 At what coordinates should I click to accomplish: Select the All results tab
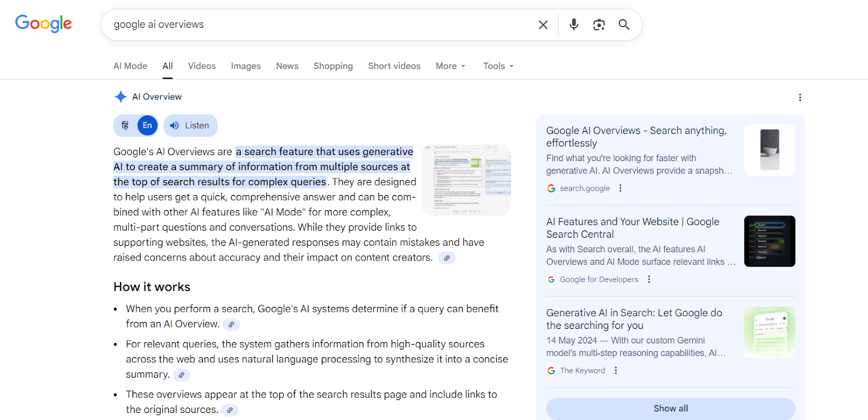pos(168,66)
